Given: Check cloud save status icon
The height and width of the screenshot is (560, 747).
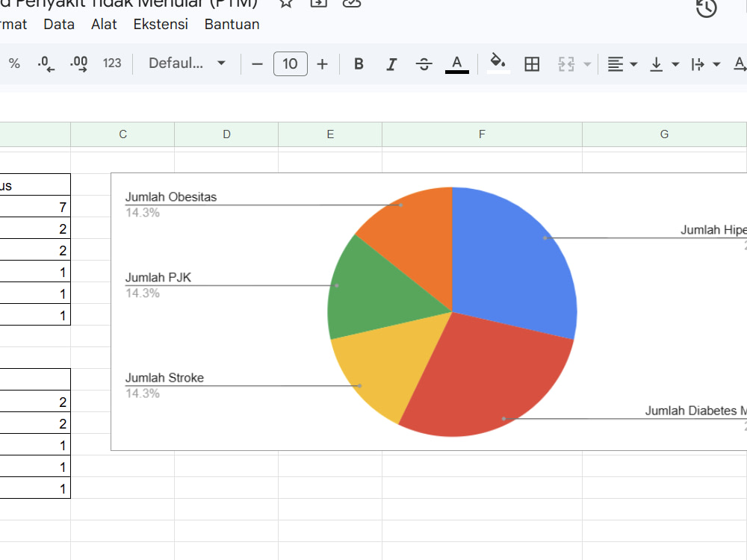Looking at the screenshot, I should point(352,3).
